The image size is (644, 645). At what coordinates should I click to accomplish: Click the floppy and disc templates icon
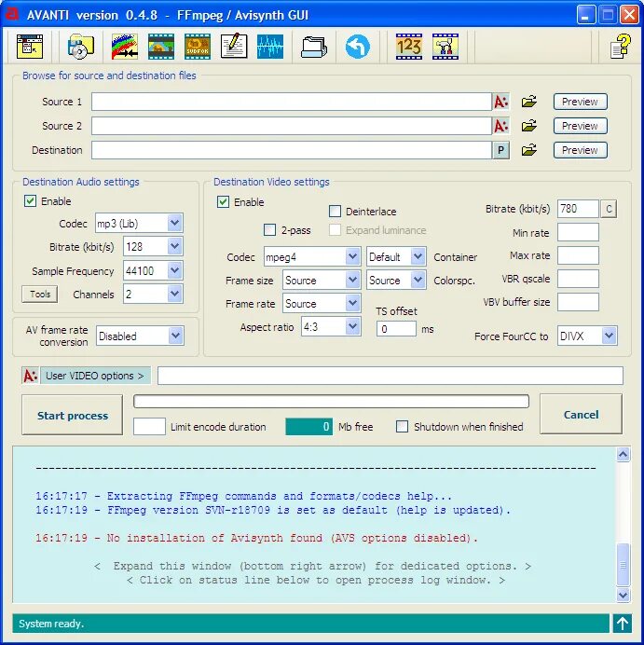click(x=80, y=47)
